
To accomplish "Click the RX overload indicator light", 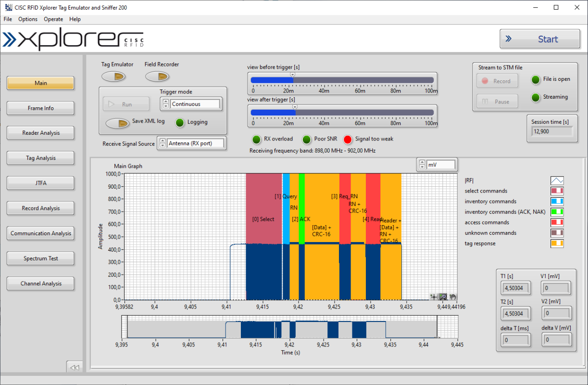I will (x=257, y=140).
